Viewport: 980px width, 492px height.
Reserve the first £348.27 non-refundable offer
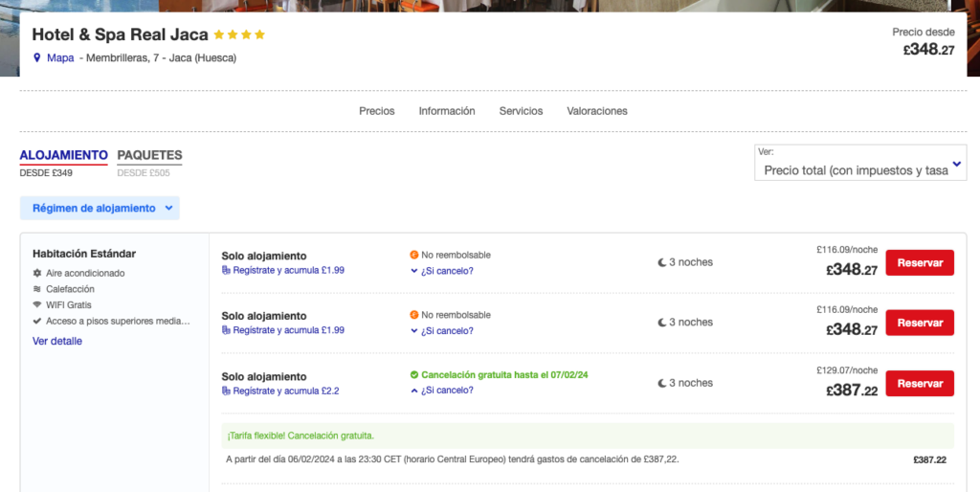920,262
